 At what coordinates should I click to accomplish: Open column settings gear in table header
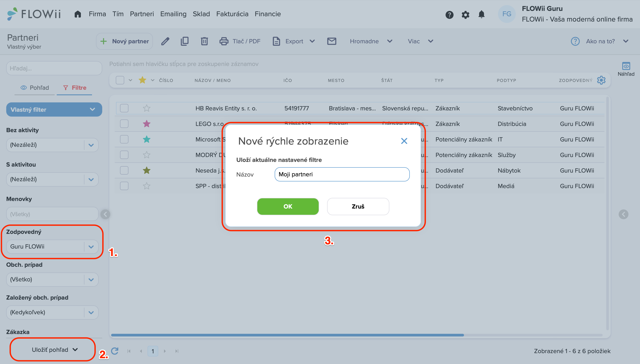pyautogui.click(x=601, y=80)
